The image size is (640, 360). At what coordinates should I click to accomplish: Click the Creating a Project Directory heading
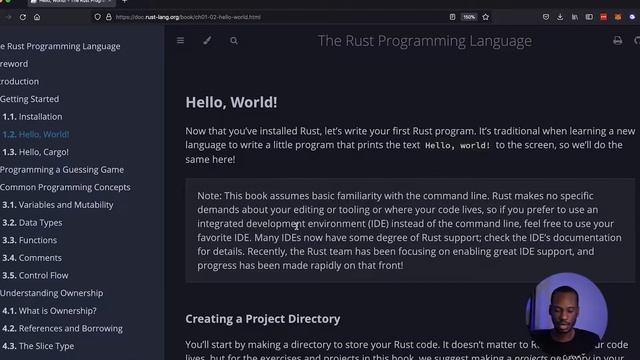(x=262, y=319)
